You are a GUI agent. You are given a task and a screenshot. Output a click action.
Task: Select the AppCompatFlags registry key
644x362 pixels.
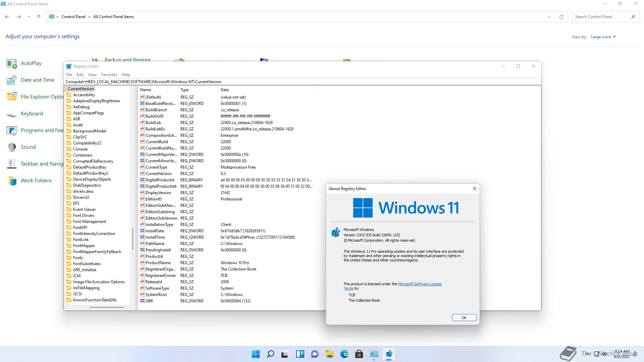tap(88, 113)
